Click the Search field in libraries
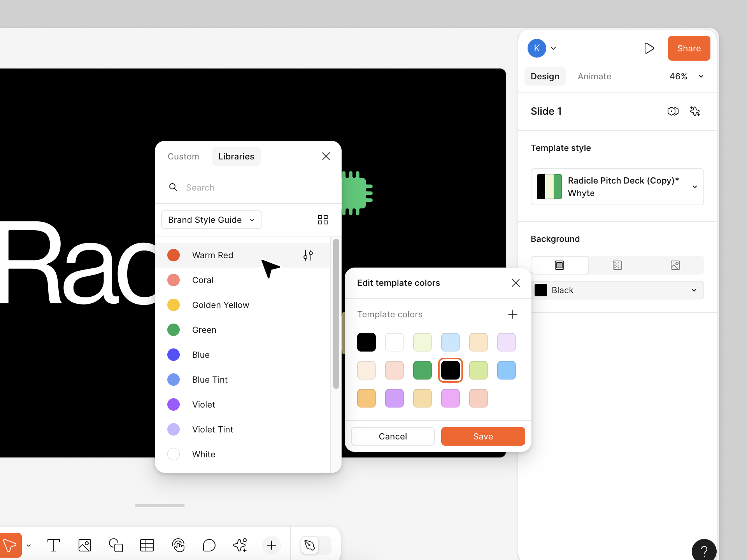747x560 pixels. tap(248, 187)
